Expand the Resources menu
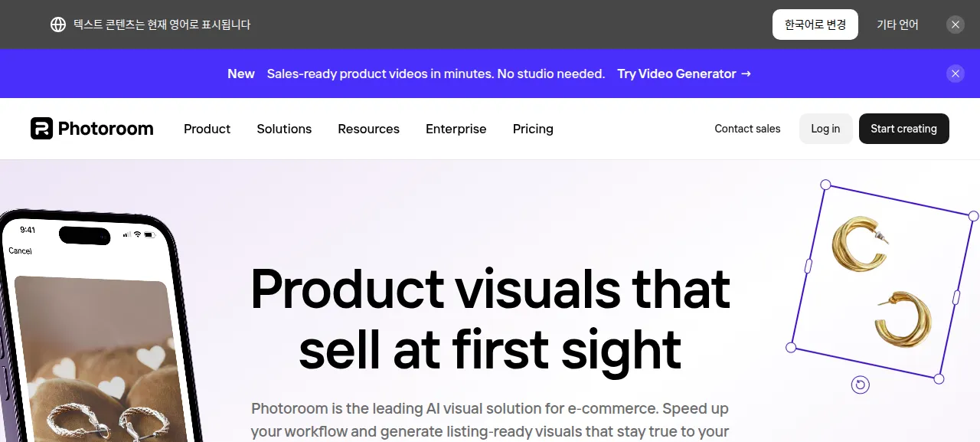Image resolution: width=980 pixels, height=442 pixels. (x=368, y=129)
